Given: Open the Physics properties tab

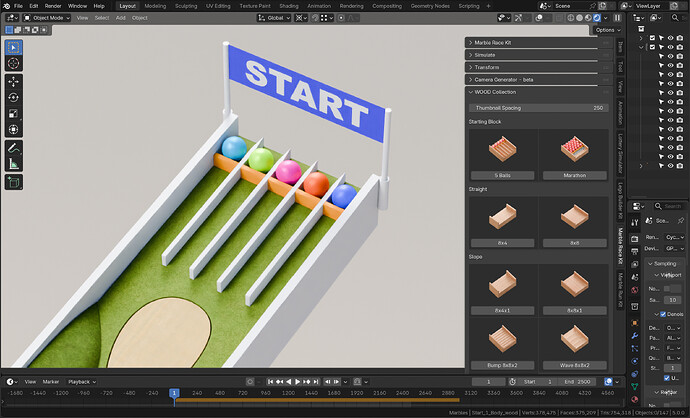Looking at the screenshot, I should [x=634, y=361].
